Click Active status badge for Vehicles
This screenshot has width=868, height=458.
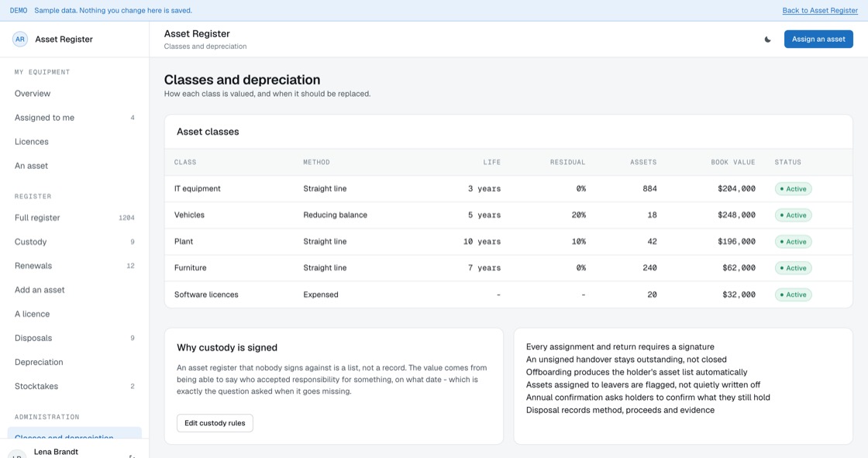point(794,215)
